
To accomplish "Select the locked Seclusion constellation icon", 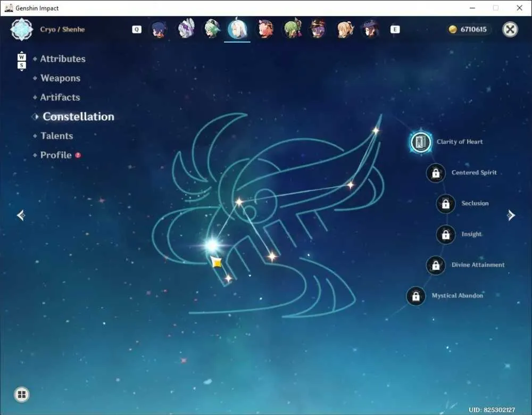I will point(445,204).
